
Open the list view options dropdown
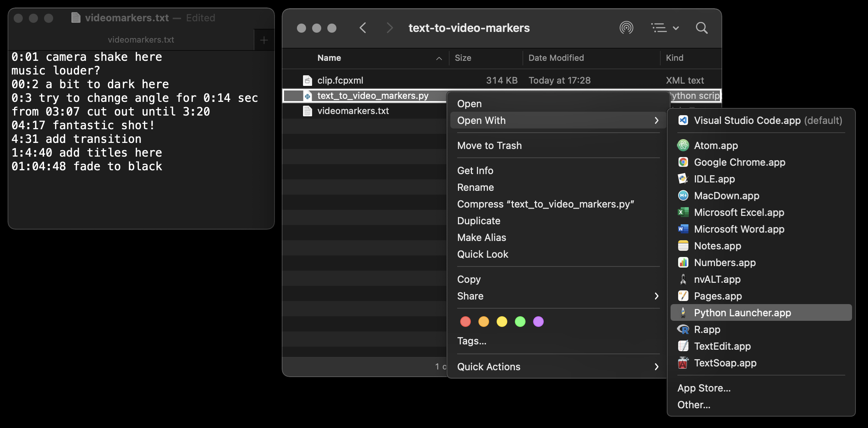coord(665,28)
